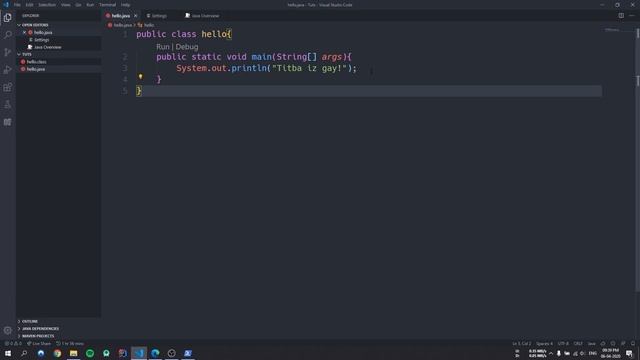Open Microsoft Edge from taskbar
The width and height of the screenshot is (640, 360).
tap(155, 353)
